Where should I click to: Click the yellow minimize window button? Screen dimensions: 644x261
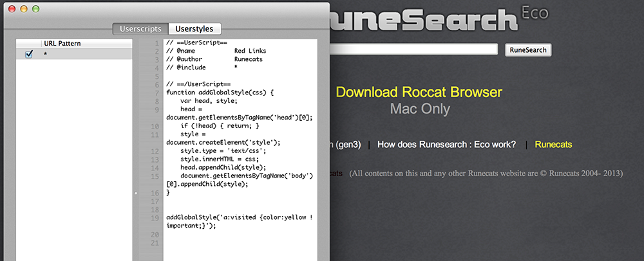(x=24, y=8)
